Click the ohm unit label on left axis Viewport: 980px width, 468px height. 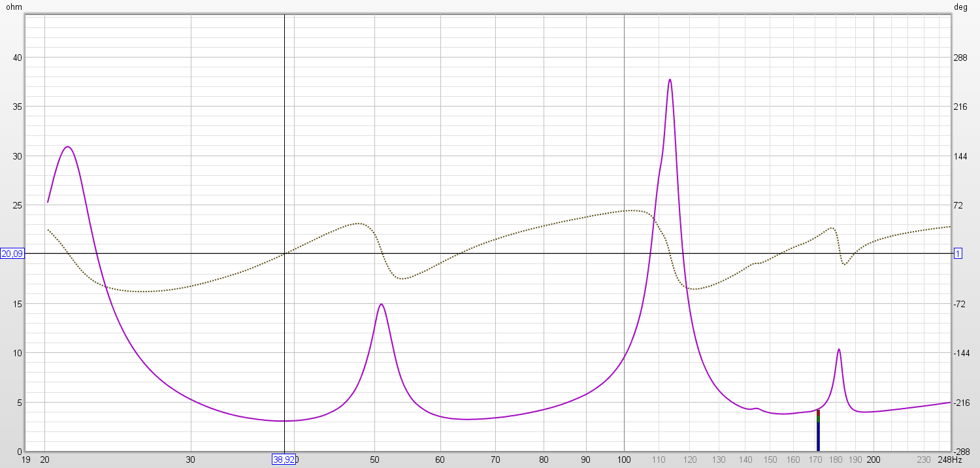pos(13,7)
